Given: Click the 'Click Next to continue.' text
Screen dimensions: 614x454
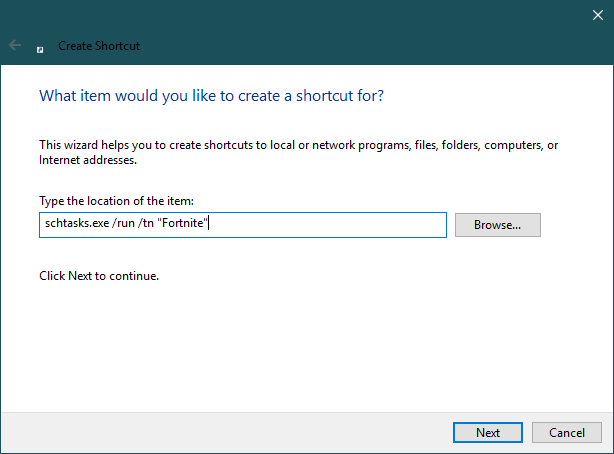Looking at the screenshot, I should [99, 276].
